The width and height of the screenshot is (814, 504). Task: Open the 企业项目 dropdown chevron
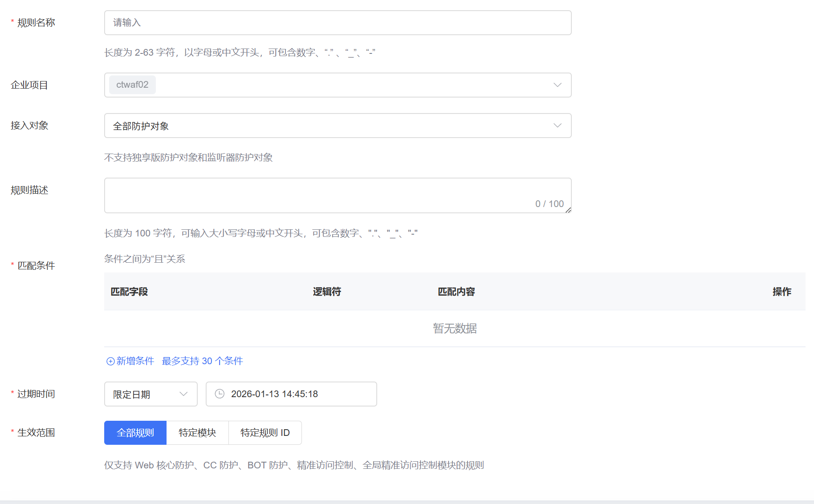(x=557, y=85)
